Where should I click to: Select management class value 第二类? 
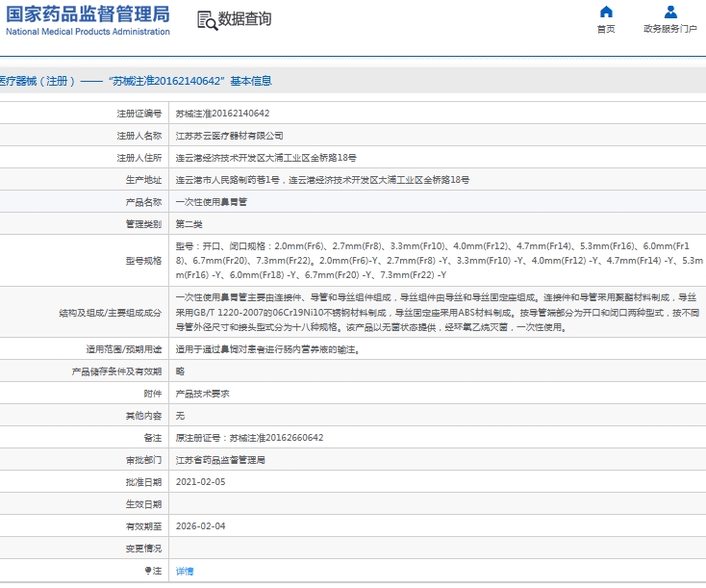pos(189,224)
